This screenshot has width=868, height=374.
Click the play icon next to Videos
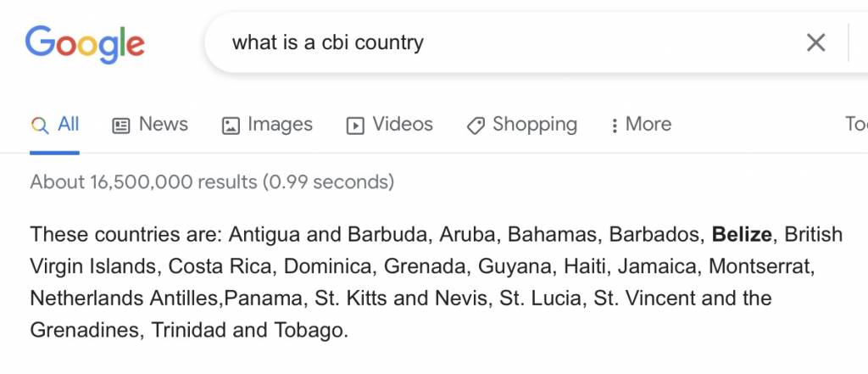pyautogui.click(x=355, y=126)
